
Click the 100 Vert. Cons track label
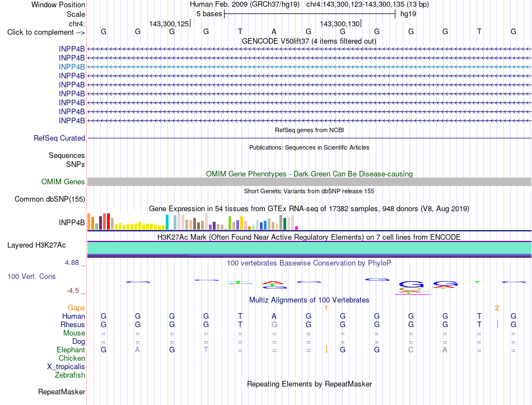click(31, 276)
